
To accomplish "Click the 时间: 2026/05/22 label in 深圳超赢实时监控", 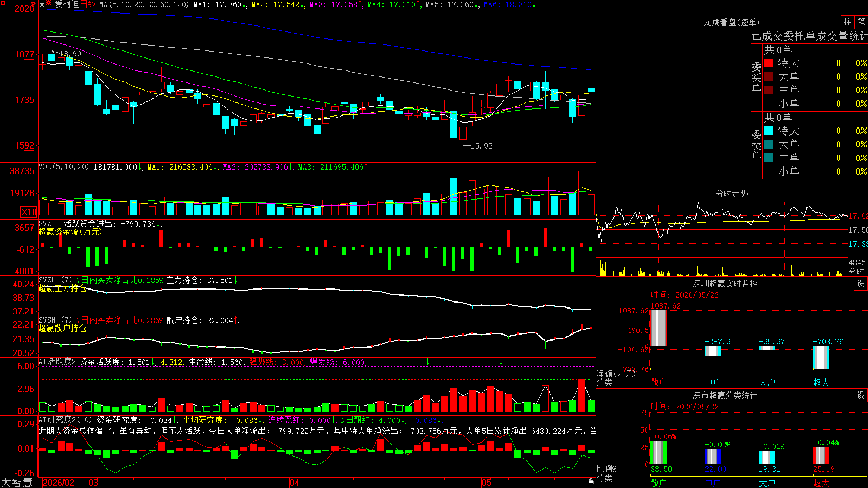I will coord(685,295).
